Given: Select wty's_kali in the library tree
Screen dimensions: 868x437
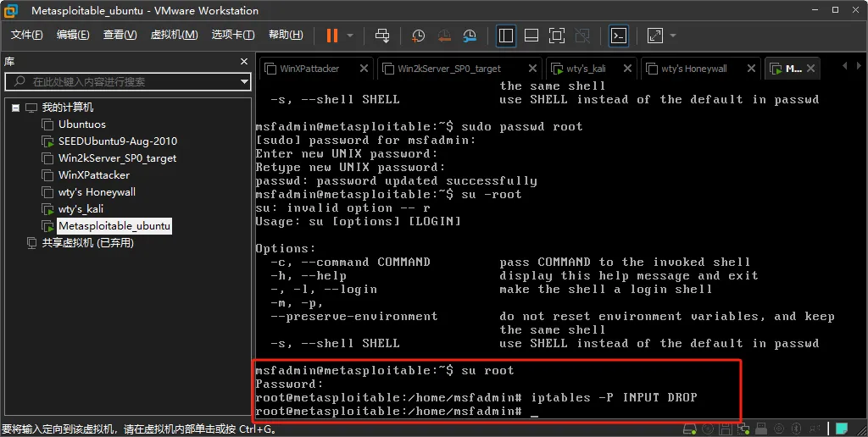Looking at the screenshot, I should (x=81, y=209).
